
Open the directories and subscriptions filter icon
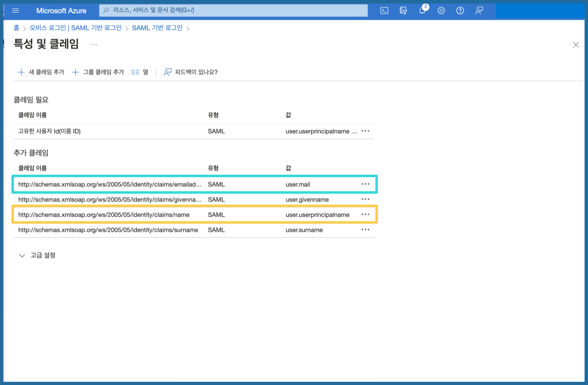[x=403, y=11]
